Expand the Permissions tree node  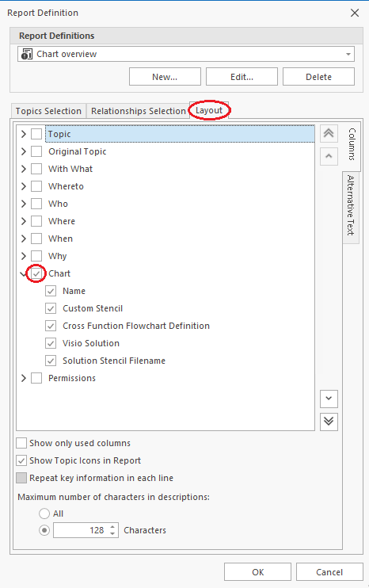point(24,378)
